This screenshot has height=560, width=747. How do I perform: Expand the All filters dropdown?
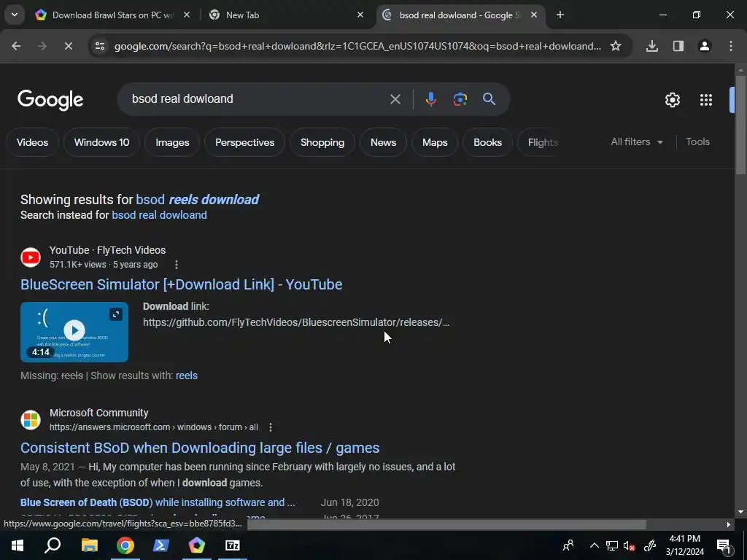click(636, 142)
